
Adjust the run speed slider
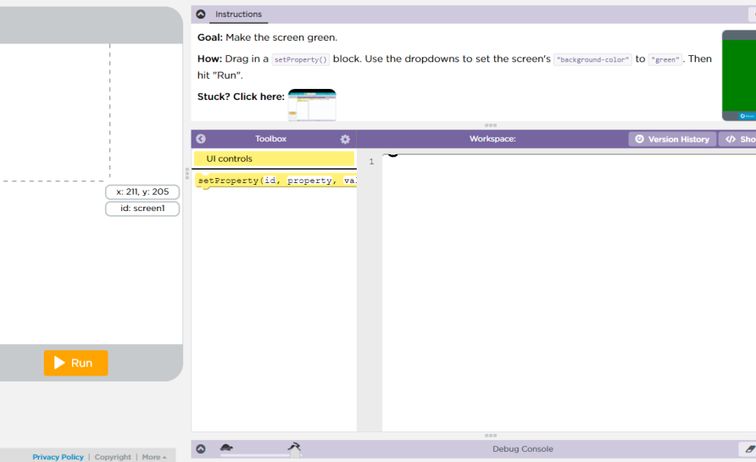click(262, 455)
